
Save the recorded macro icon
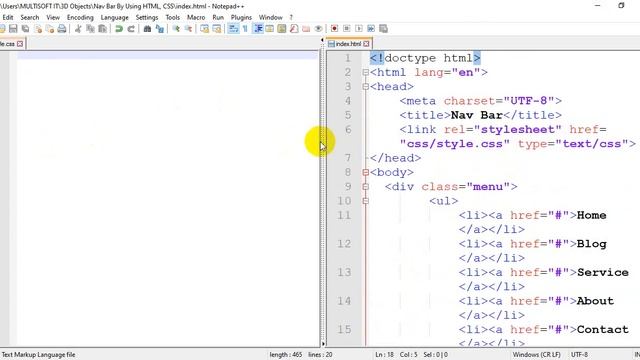coord(383,29)
